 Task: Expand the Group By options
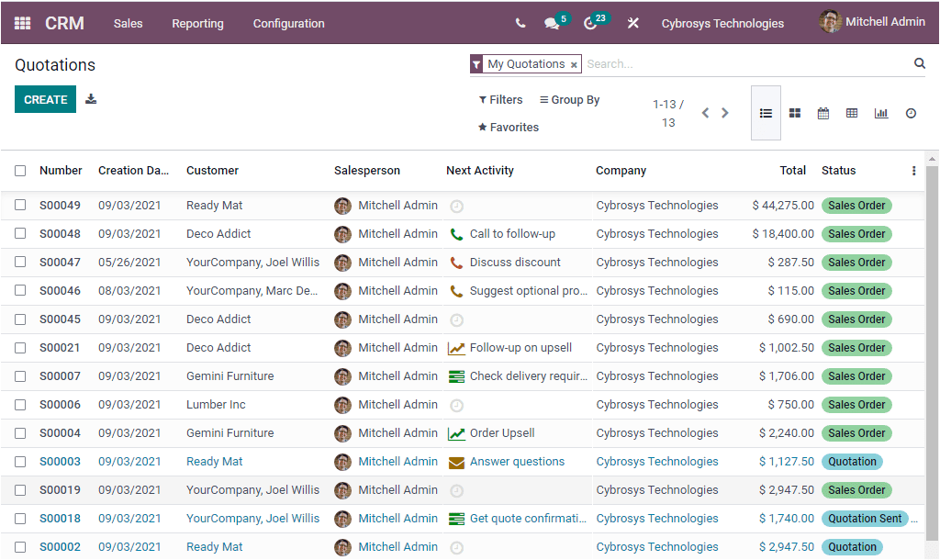[x=568, y=99]
